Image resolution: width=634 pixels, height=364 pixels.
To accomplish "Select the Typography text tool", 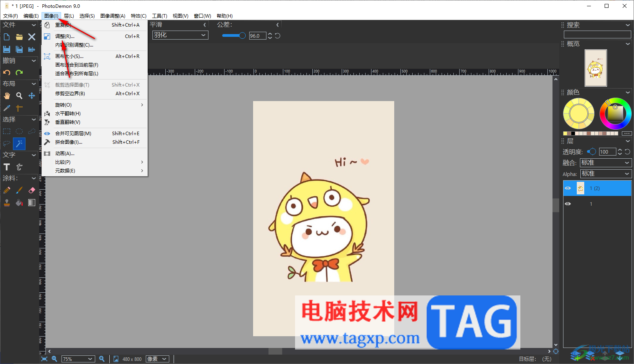I will tap(19, 167).
